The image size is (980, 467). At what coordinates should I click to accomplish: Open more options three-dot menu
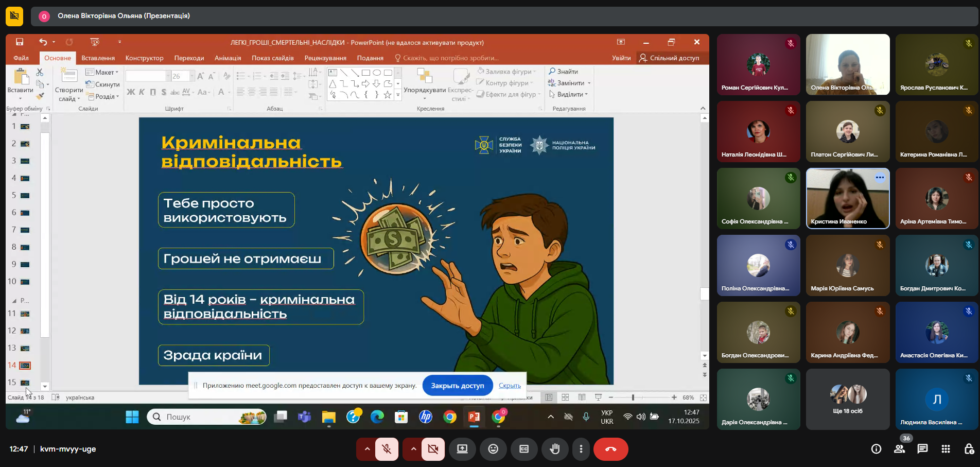581,449
